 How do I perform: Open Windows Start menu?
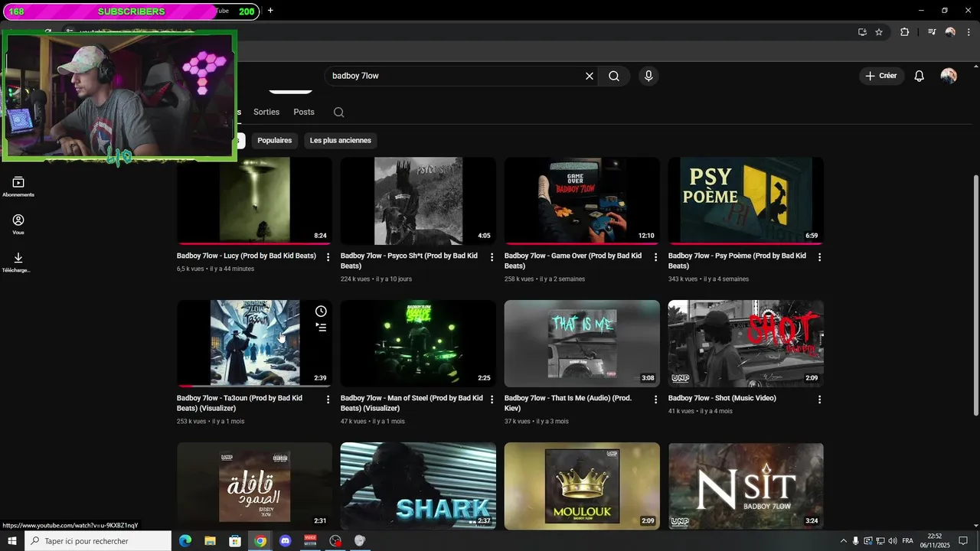click(12, 541)
